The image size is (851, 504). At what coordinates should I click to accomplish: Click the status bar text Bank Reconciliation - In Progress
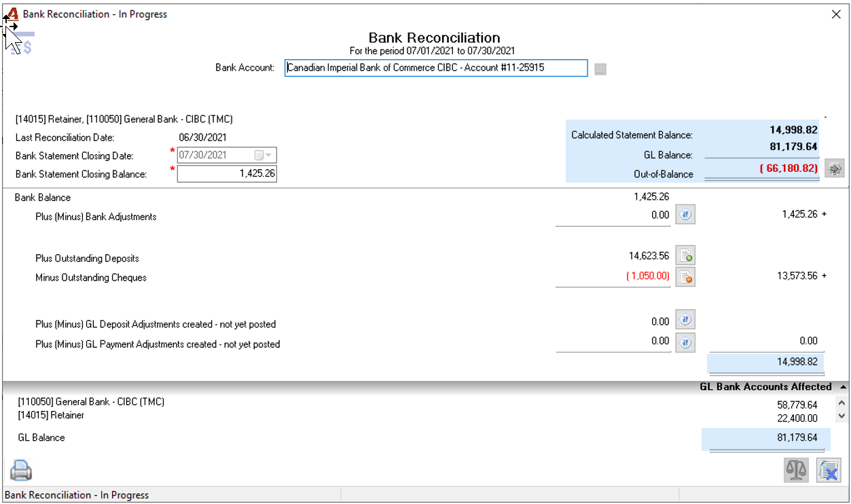[77, 495]
